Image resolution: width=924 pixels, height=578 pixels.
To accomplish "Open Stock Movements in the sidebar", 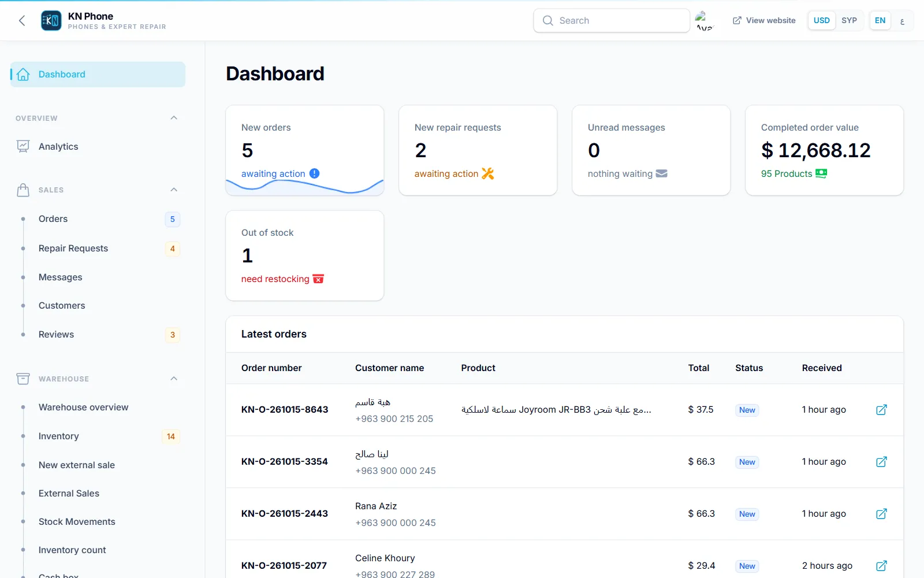I will (x=98, y=522).
